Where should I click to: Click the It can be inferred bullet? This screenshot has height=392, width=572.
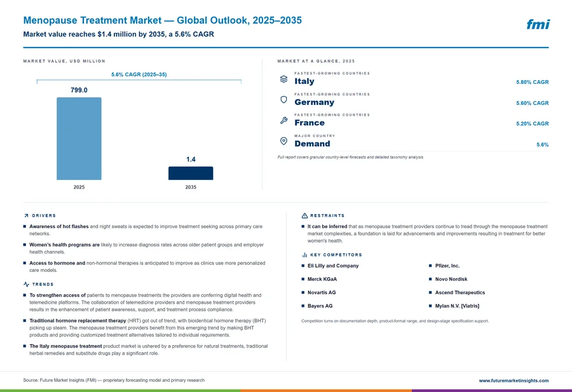pyautogui.click(x=425, y=234)
